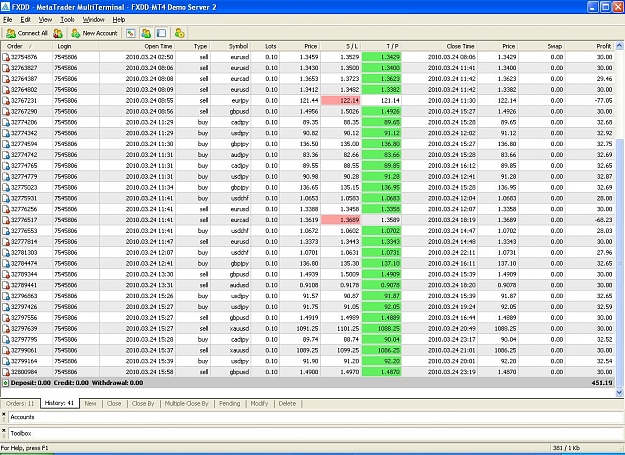Open the Help menu
This screenshot has height=455, width=625.
tap(119, 20)
